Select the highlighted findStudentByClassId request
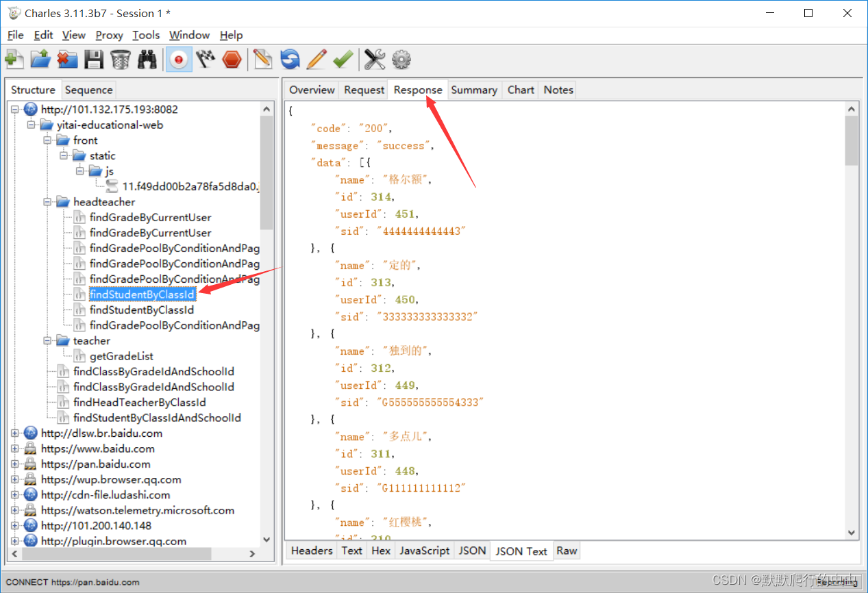Image resolution: width=868 pixels, height=593 pixels. coord(142,294)
